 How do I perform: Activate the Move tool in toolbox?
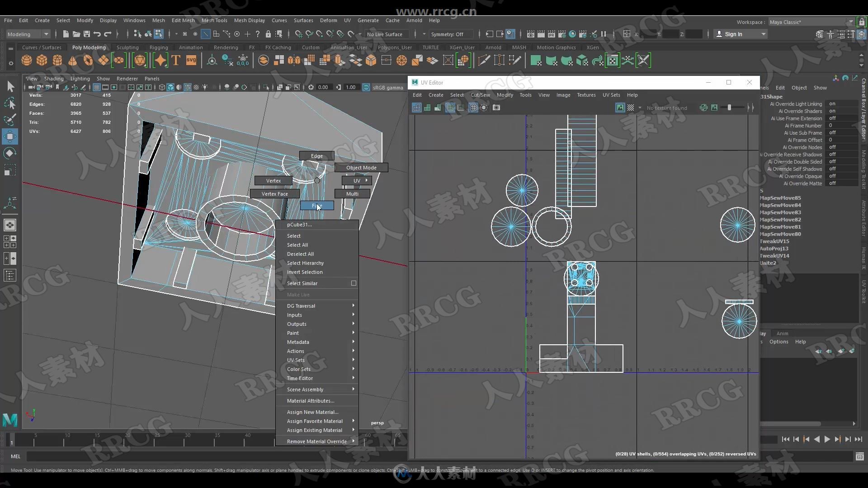pos(10,136)
